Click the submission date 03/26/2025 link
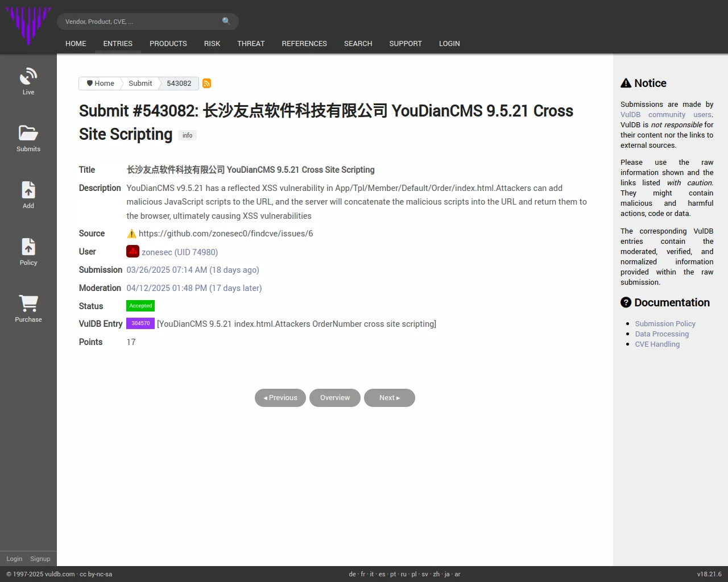Viewport: 728px width, 582px height. click(193, 270)
